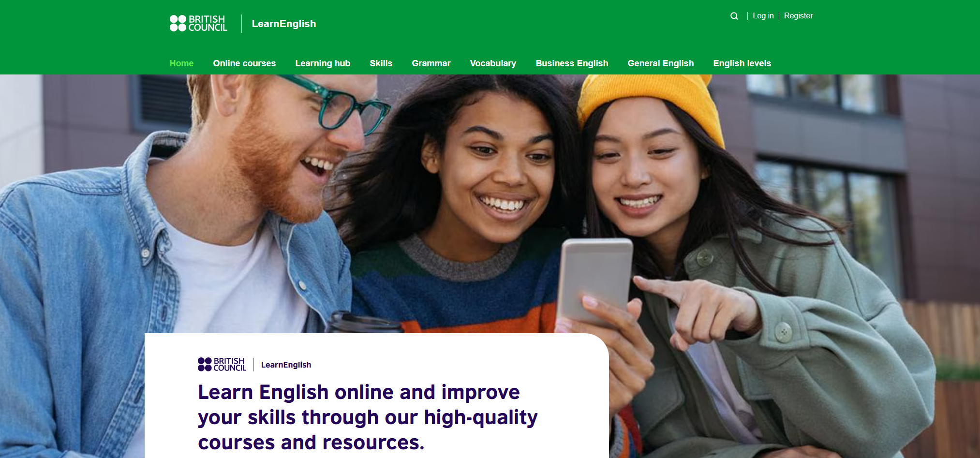Open the Skills menu item
The image size is (980, 458).
pyautogui.click(x=381, y=63)
